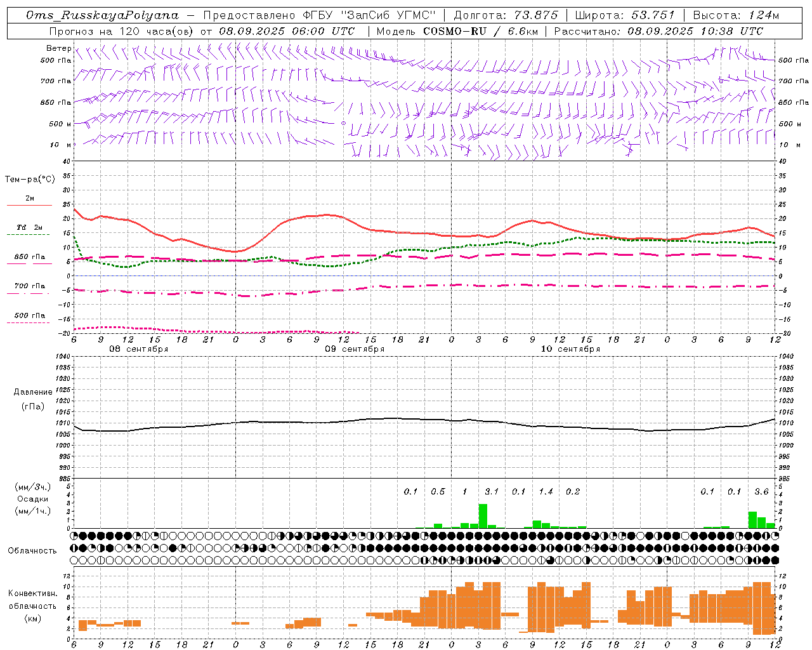Click the forecast header Прогноз на 120 часа(ов)
Image resolution: width=812 pixels, height=650 pixels.
click(121, 31)
